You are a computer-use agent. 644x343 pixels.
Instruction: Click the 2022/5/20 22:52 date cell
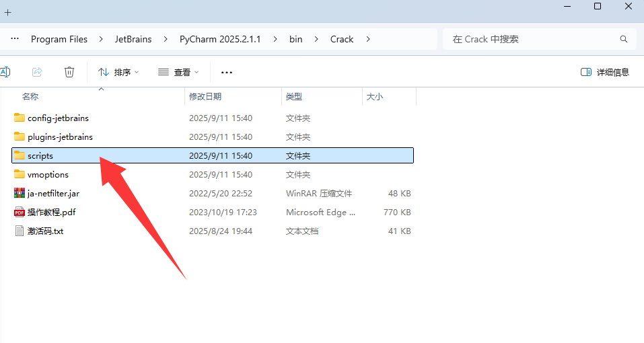(221, 194)
